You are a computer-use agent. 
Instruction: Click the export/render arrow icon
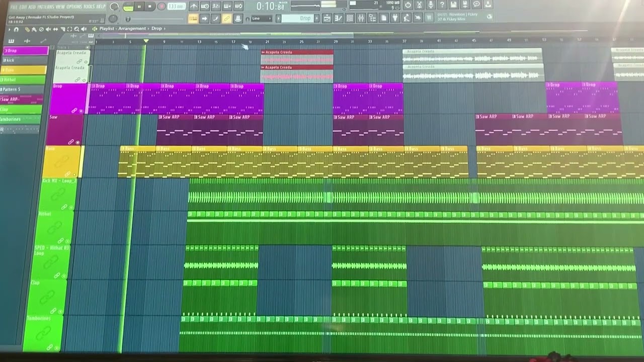tap(488, 5)
